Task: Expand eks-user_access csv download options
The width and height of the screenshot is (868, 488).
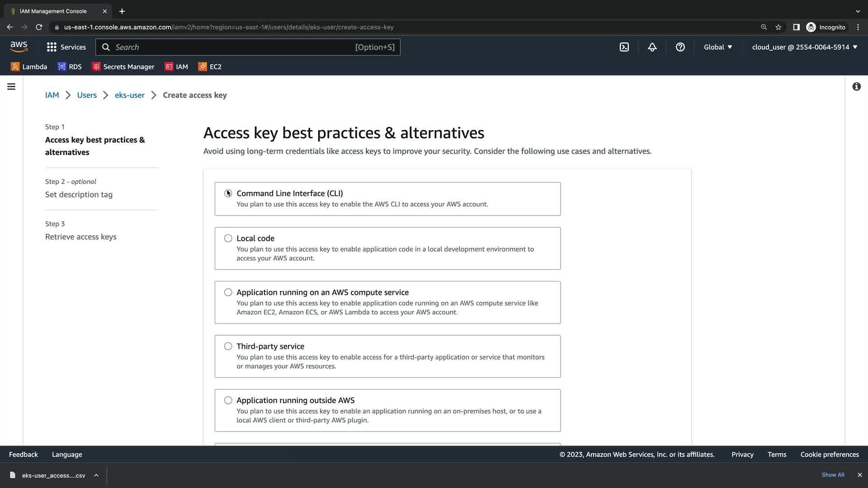Action: pyautogui.click(x=96, y=475)
